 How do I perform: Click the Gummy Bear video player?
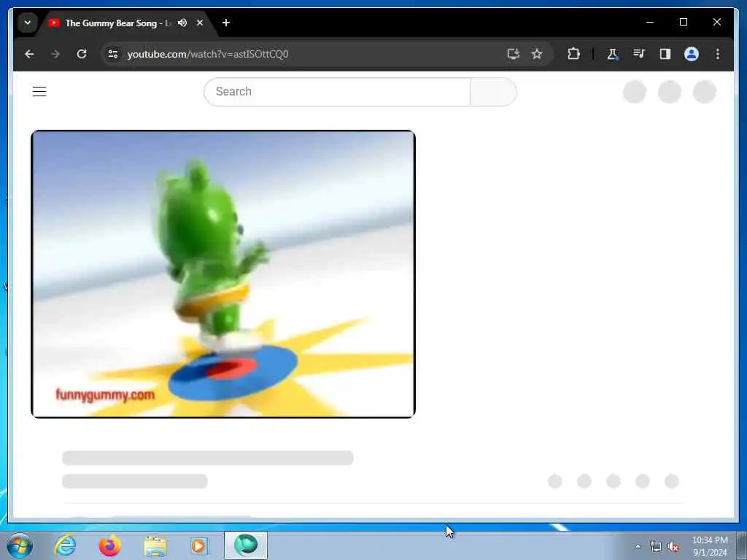223,274
